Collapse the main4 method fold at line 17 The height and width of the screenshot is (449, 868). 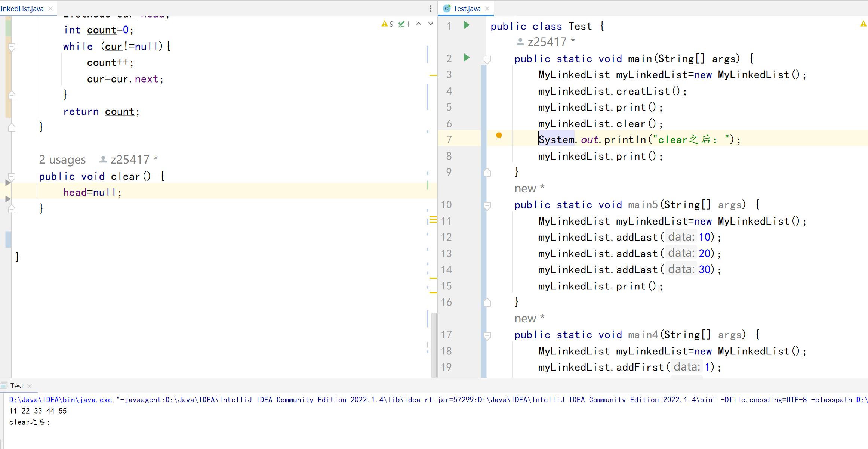pyautogui.click(x=487, y=335)
